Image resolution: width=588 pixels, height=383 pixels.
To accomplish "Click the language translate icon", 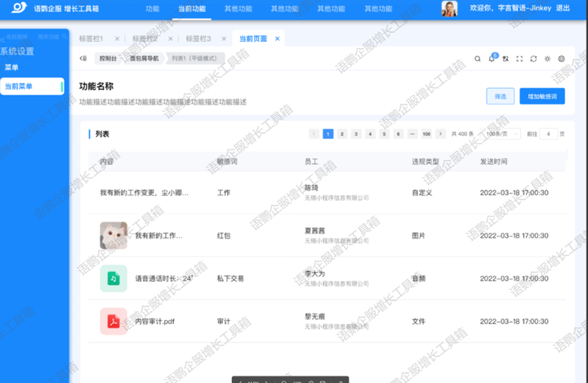I will pyautogui.click(x=506, y=59).
